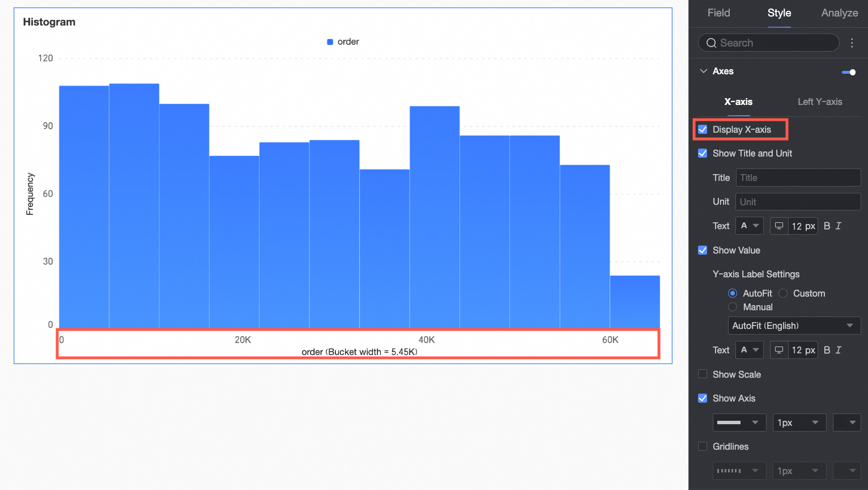The image size is (868, 490).
Task: Open the Analyze tab
Action: click(x=839, y=13)
